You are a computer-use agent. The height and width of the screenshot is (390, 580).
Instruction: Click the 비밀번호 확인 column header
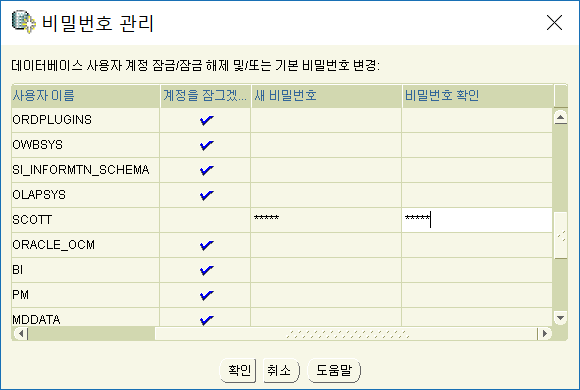pyautogui.click(x=478, y=96)
